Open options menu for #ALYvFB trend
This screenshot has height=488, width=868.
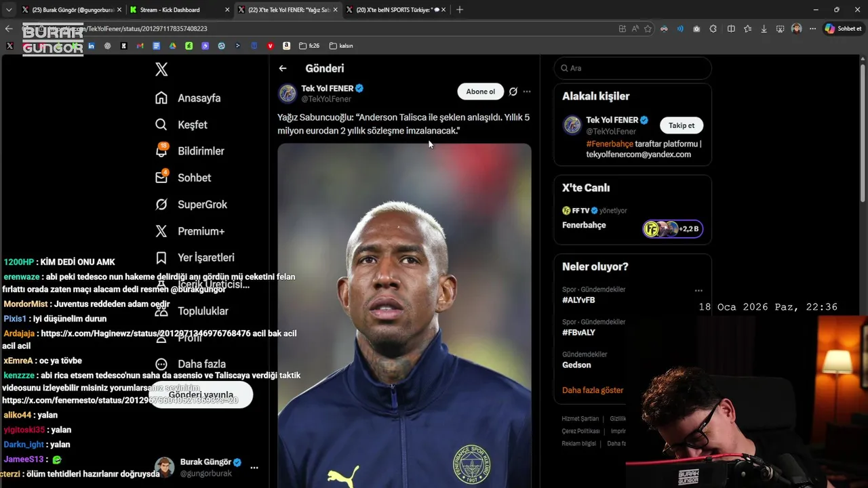click(698, 291)
